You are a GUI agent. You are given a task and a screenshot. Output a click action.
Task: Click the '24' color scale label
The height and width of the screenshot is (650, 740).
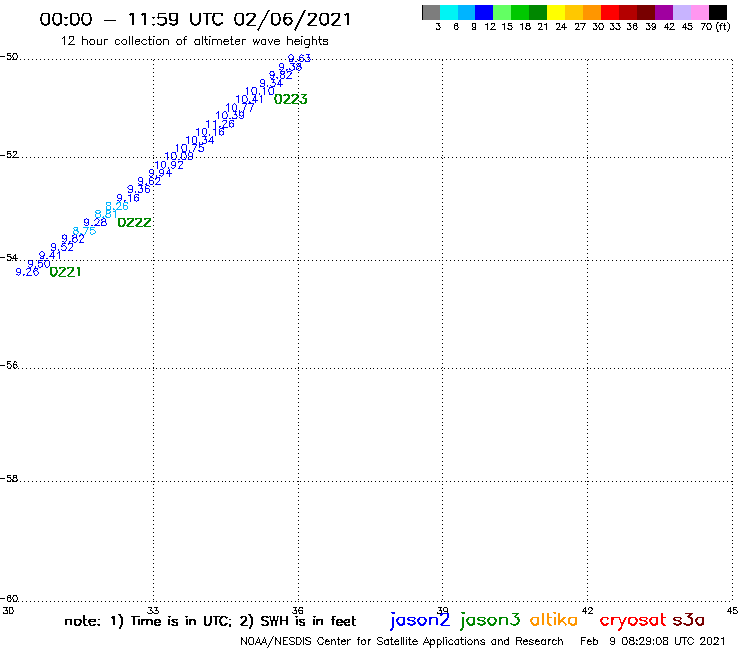coord(561,27)
